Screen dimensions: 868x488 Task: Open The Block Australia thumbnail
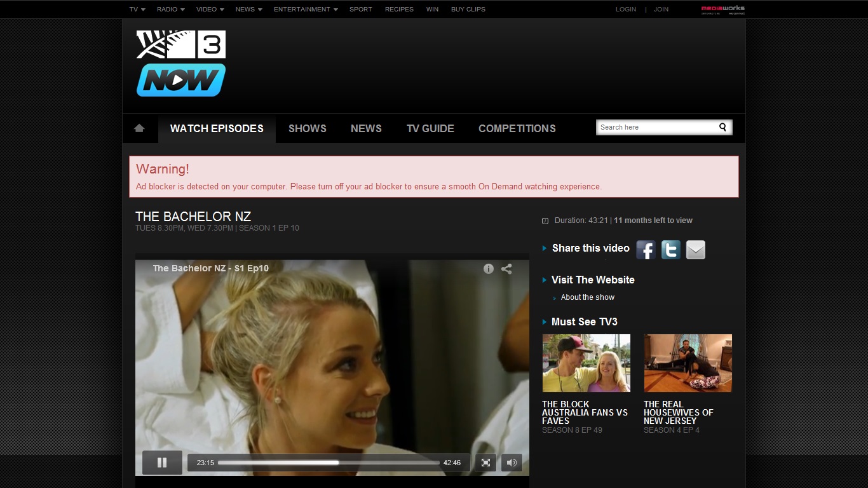coord(587,363)
